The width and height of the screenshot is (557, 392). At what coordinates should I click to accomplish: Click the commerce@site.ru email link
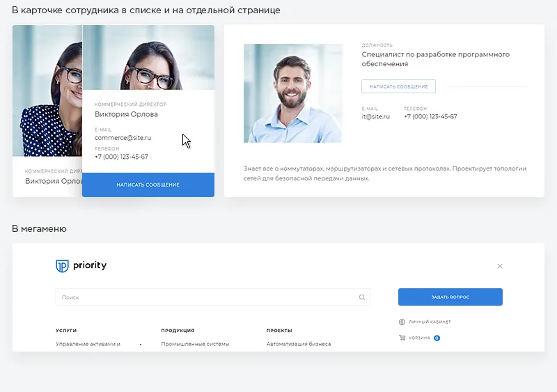[123, 138]
